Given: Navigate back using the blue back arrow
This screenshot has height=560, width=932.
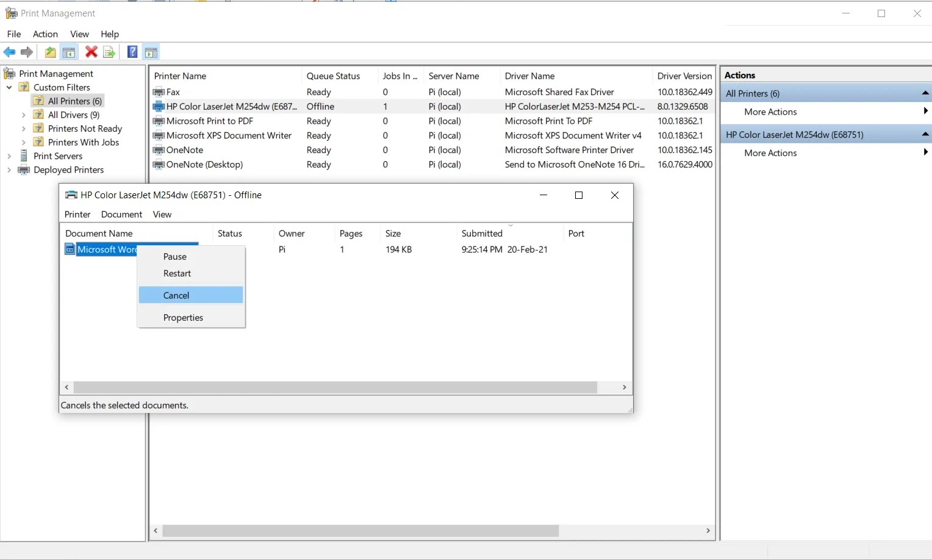Looking at the screenshot, I should [x=9, y=52].
